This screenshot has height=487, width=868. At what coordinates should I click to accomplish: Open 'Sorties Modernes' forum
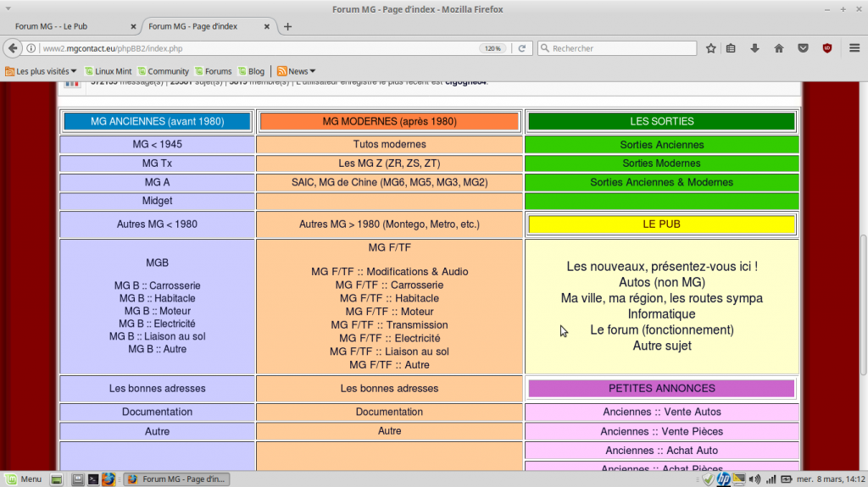661,163
